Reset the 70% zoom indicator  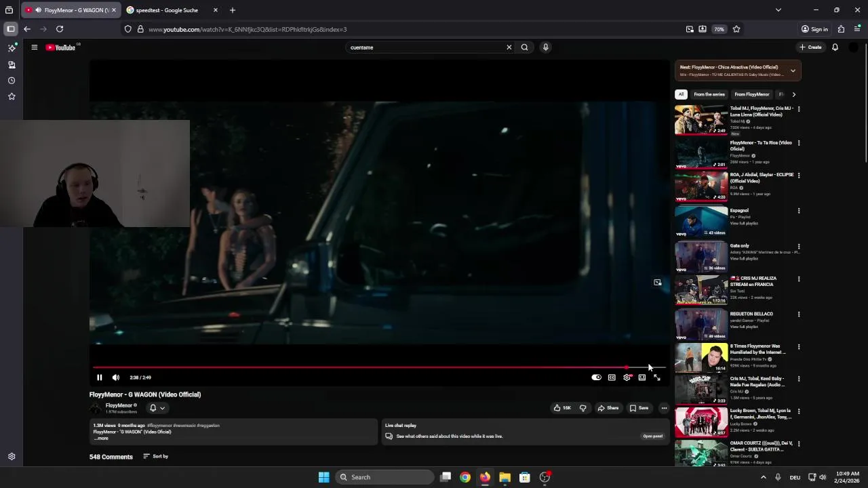click(719, 29)
